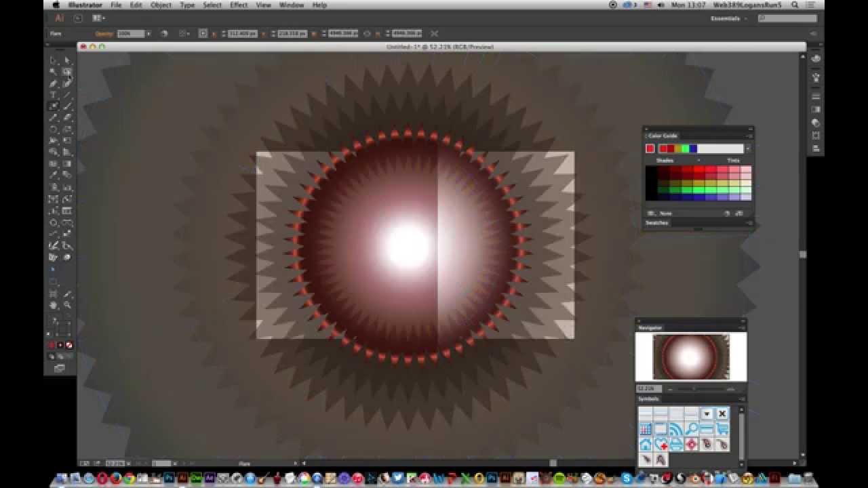Select the Hand tool
This screenshot has width=868, height=488.
point(53,306)
